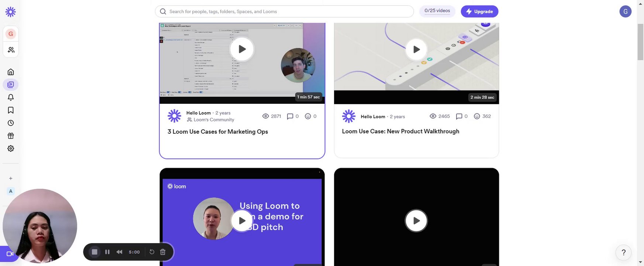The height and width of the screenshot is (266, 644).
Task: Click the Upgrade button
Action: (479, 11)
